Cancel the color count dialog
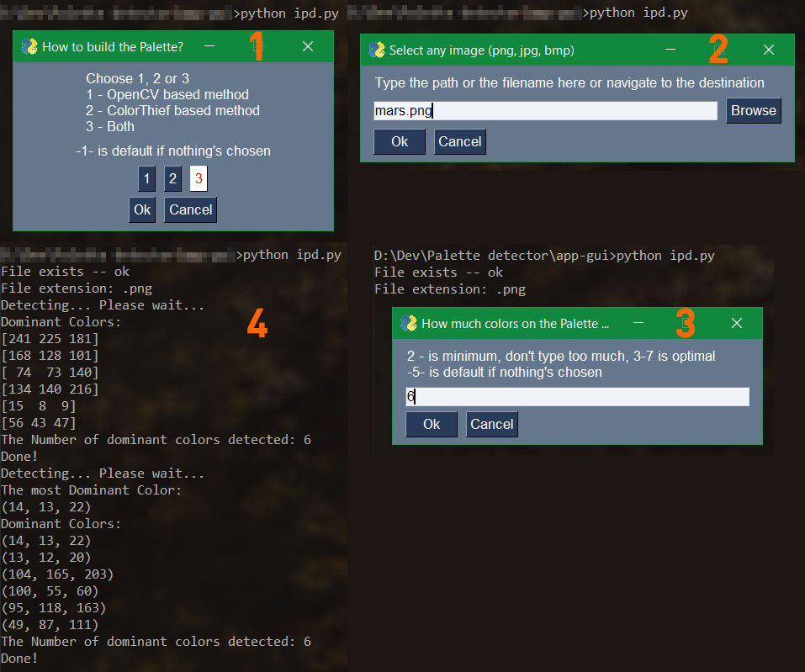 click(x=491, y=425)
